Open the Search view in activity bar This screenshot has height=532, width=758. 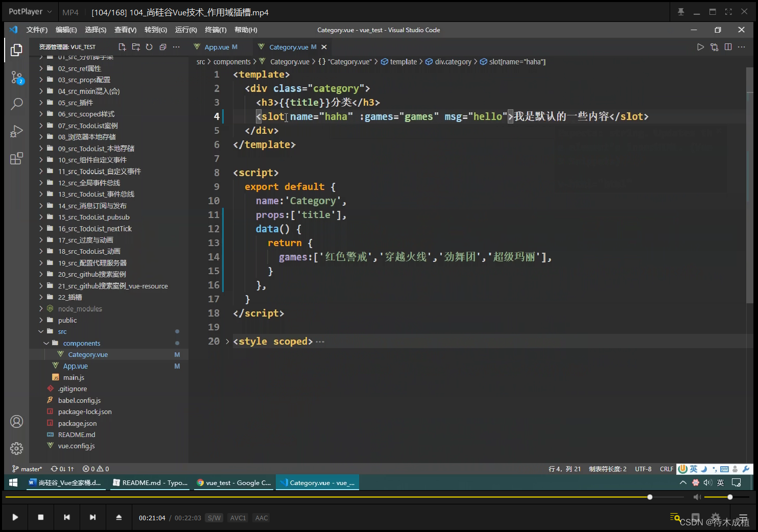(16, 104)
